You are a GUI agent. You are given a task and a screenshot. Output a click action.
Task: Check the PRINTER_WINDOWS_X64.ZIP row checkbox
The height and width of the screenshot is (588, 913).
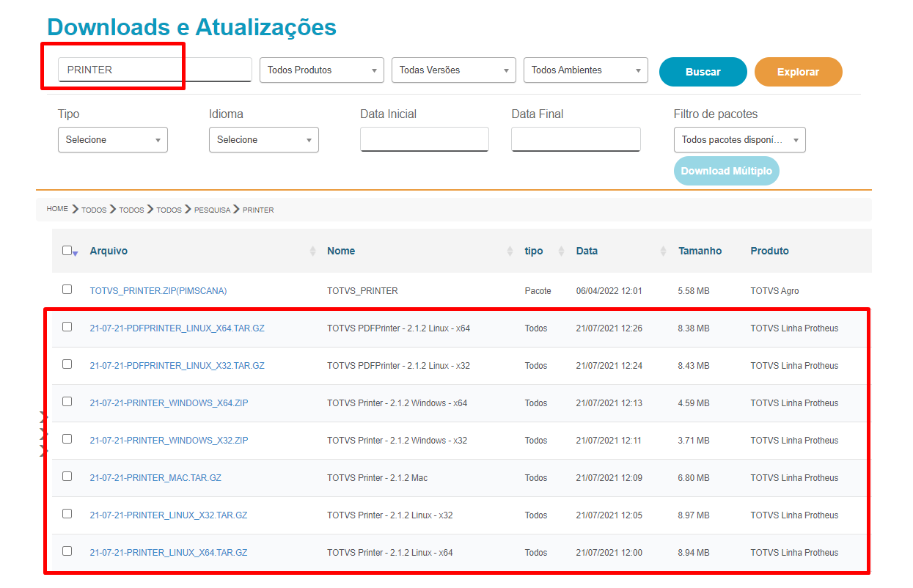67,402
